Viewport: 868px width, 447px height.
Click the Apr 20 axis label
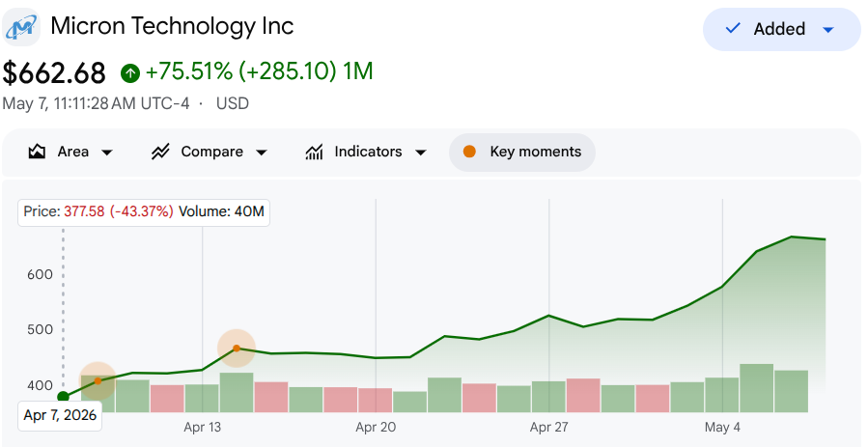tap(376, 427)
